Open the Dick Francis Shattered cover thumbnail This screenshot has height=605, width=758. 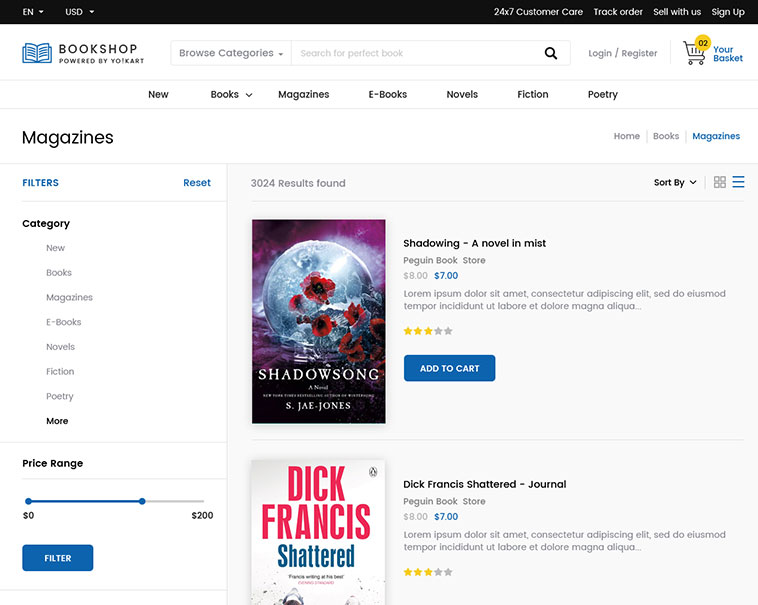pyautogui.click(x=319, y=533)
